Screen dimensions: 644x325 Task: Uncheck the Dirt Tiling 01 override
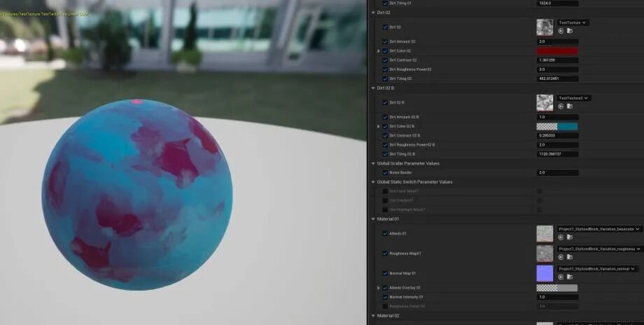[385, 3]
